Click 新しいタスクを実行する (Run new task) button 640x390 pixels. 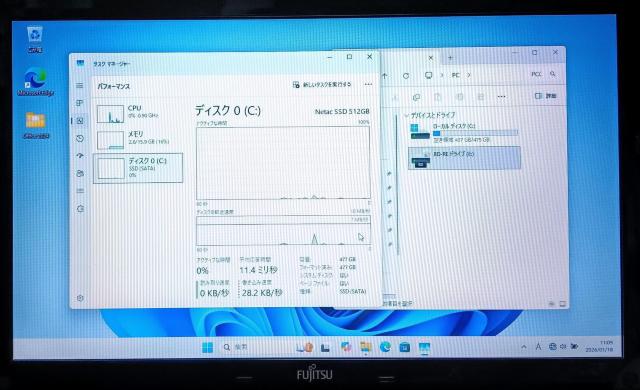coord(322,84)
